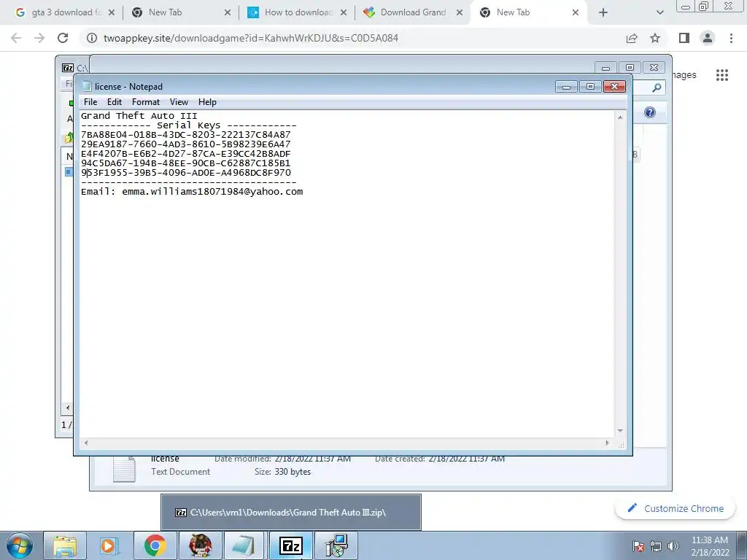Go back in Chrome history

click(16, 38)
